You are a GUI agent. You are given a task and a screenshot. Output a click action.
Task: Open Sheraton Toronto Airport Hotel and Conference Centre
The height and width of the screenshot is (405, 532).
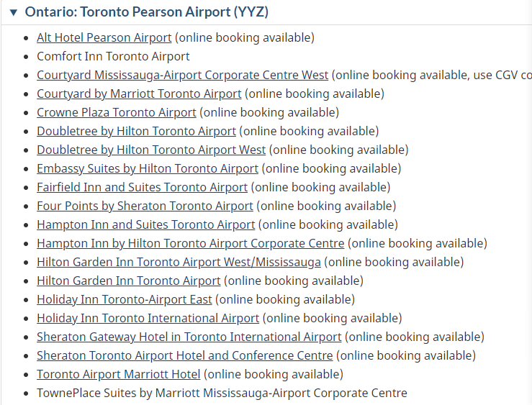click(185, 355)
